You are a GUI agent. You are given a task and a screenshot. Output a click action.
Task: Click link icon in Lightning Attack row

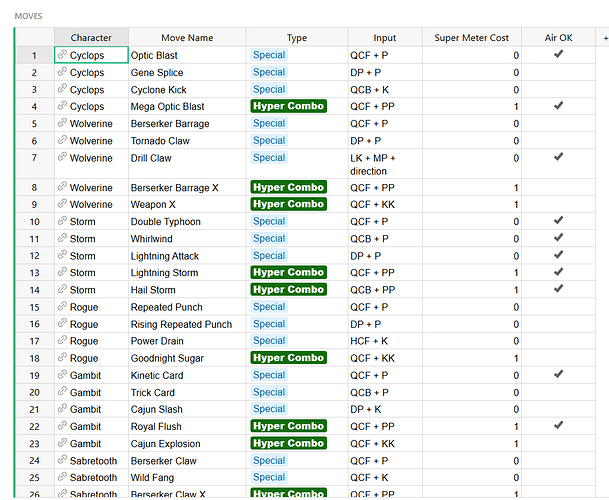62,255
